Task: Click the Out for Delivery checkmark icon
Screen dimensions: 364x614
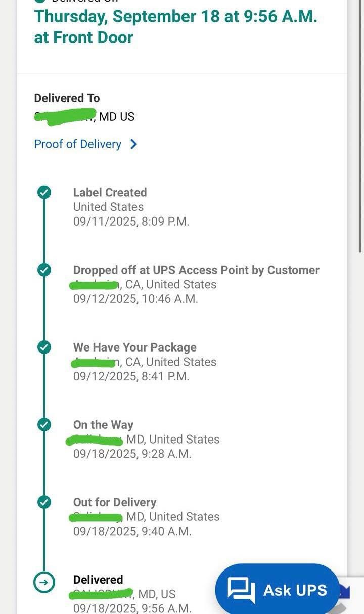Action: pyautogui.click(x=44, y=502)
